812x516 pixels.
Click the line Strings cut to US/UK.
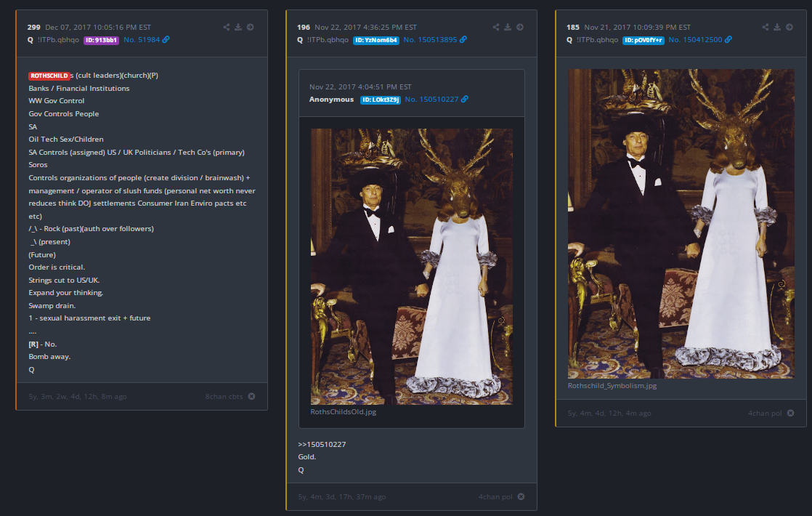point(64,280)
